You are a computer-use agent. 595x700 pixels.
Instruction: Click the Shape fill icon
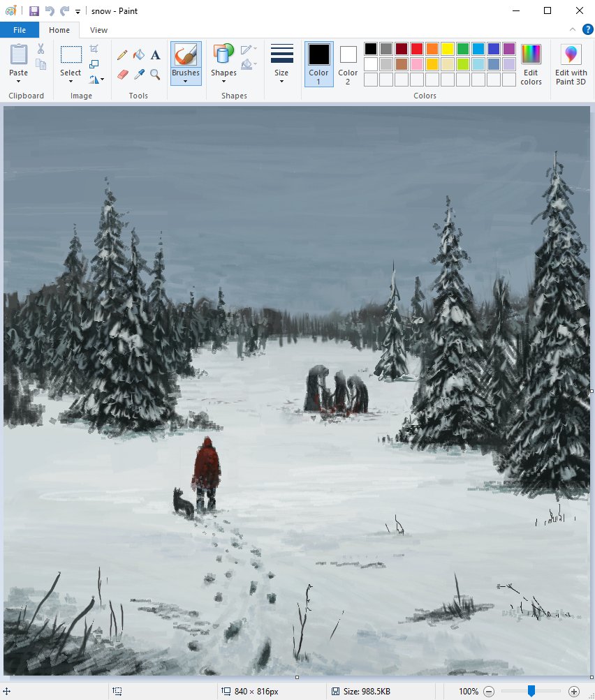click(247, 65)
